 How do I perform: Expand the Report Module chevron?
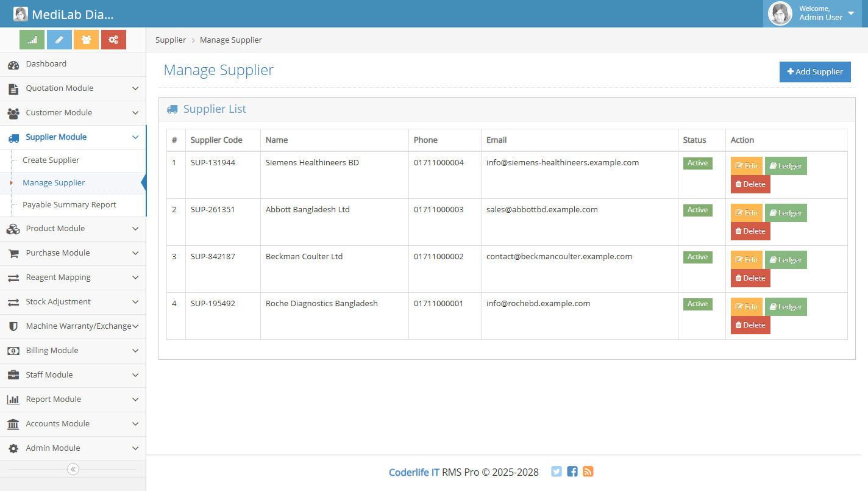(x=135, y=400)
